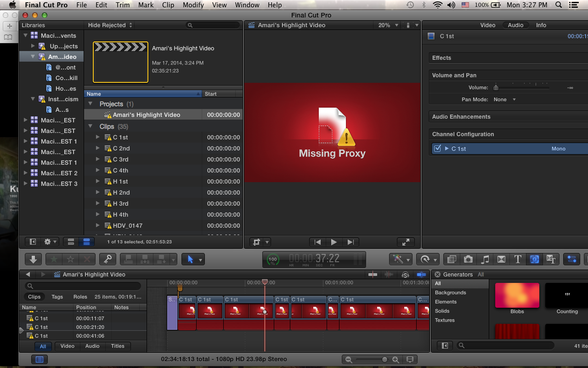This screenshot has width=588, height=368.
Task: Select the Blobs generator thumbnail
Action: pyautogui.click(x=517, y=296)
